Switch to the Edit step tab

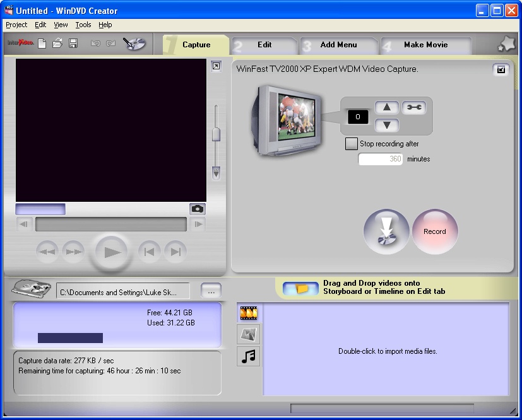coord(264,45)
